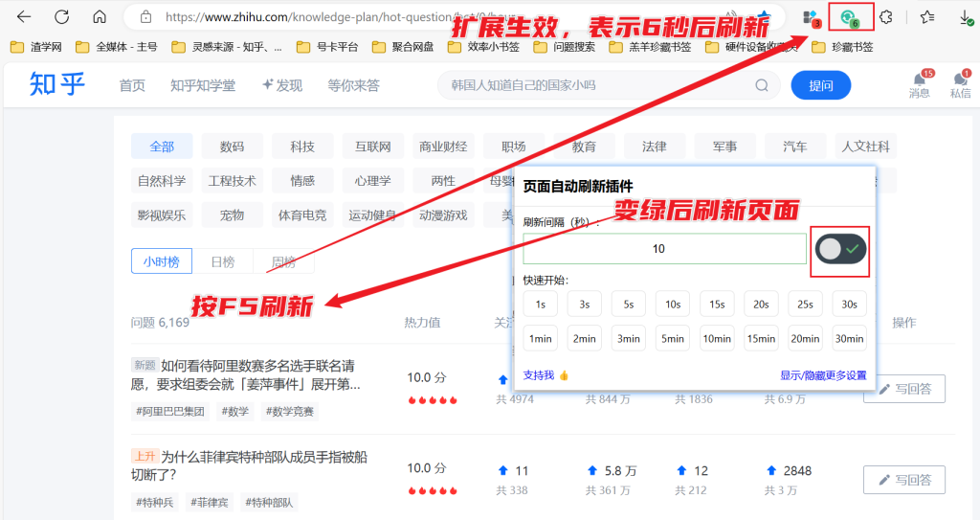Open the 菲律宾特种部队 question title
The width and height of the screenshot is (980, 520).
point(250,465)
